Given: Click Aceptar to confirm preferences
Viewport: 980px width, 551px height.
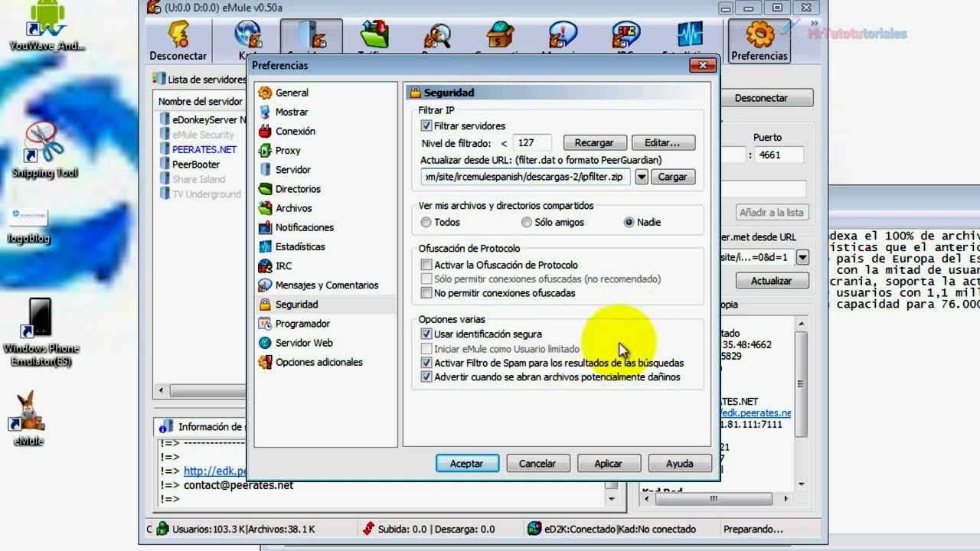Looking at the screenshot, I should 467,464.
